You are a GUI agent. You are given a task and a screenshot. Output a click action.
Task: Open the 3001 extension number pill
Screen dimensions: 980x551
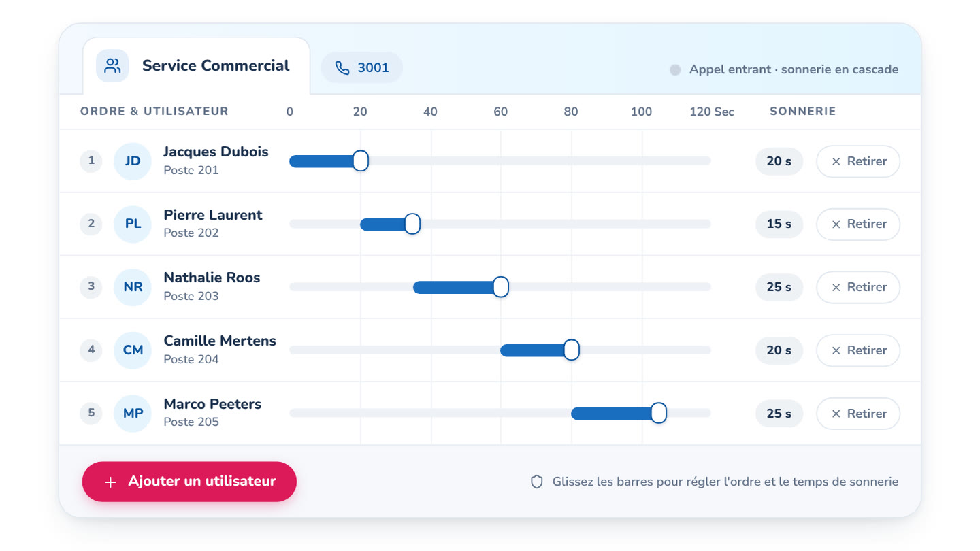tap(362, 68)
